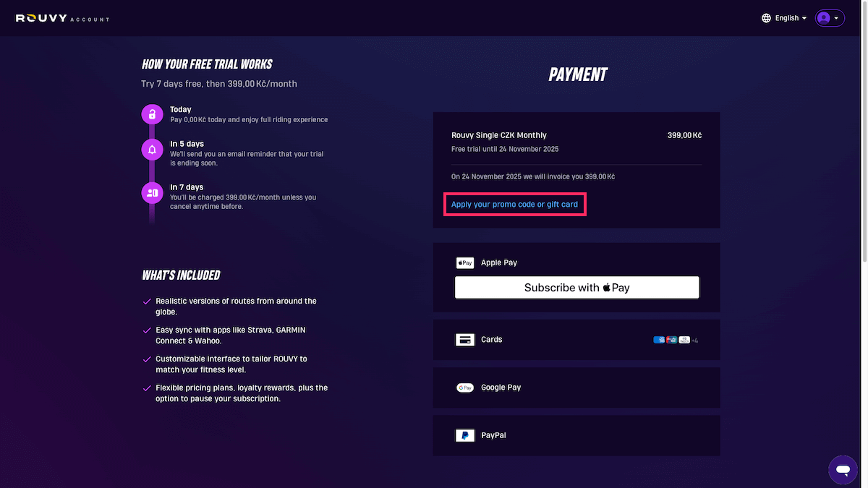The height and width of the screenshot is (488, 868).
Task: Apply your promo code or gift card
Action: pos(514,205)
